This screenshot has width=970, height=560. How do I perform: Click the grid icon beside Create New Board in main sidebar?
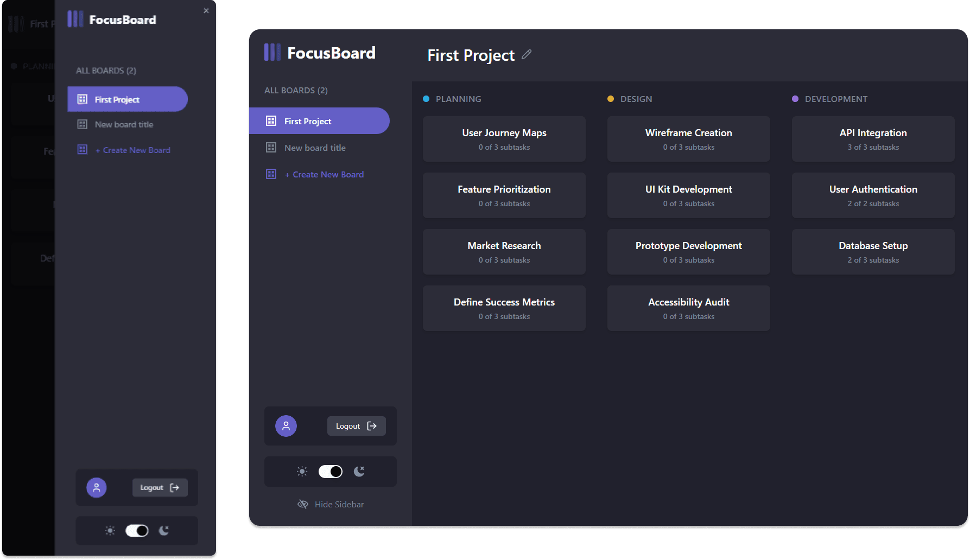[x=271, y=174]
